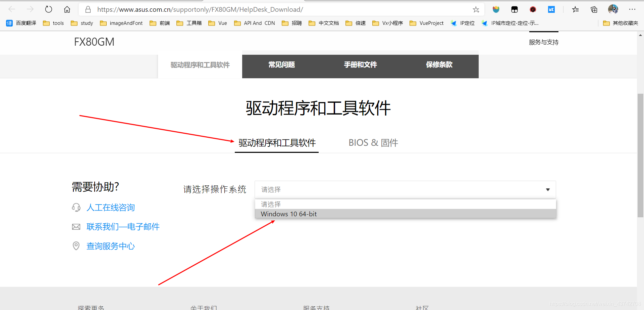644x310 pixels.
Task: Click the FX80GM product title
Action: (94, 42)
